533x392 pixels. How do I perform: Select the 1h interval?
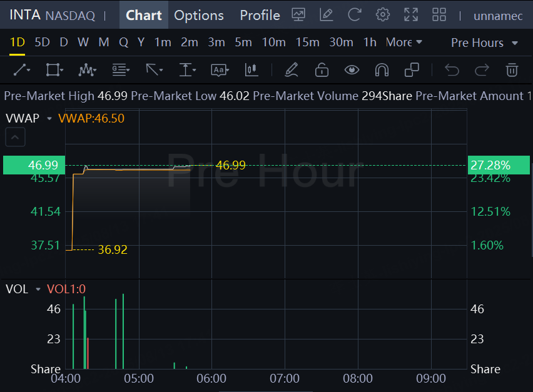point(370,43)
